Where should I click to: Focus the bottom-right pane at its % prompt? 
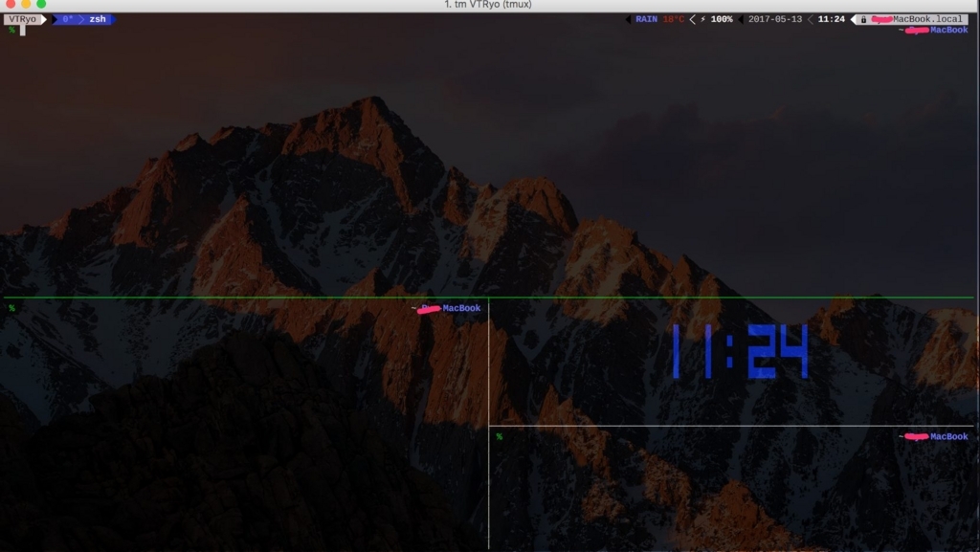pyautogui.click(x=499, y=436)
